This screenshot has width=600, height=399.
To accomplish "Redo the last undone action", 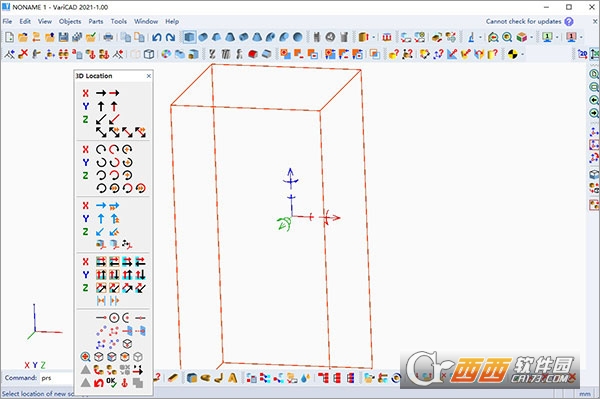I will (x=170, y=37).
